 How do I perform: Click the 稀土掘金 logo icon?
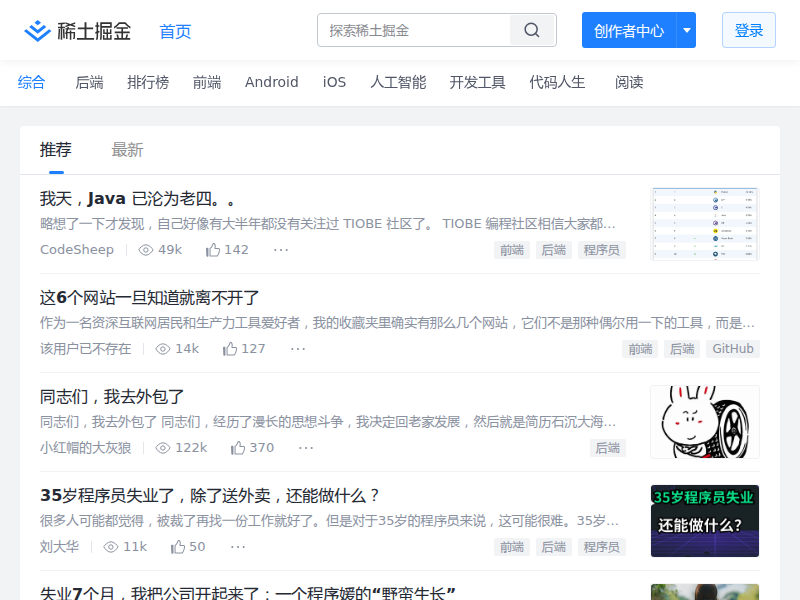(37, 31)
